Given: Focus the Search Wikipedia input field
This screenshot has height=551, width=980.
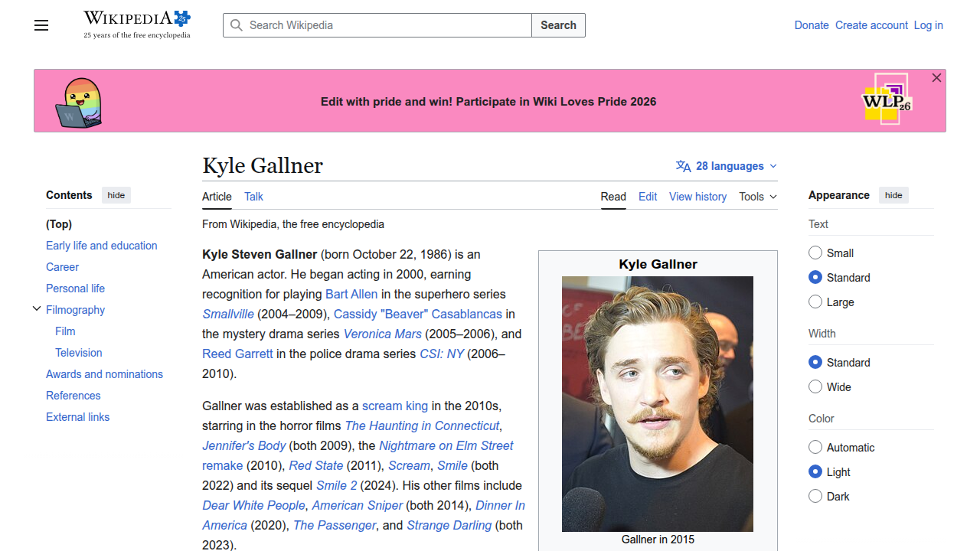Looking at the screenshot, I should (x=377, y=25).
